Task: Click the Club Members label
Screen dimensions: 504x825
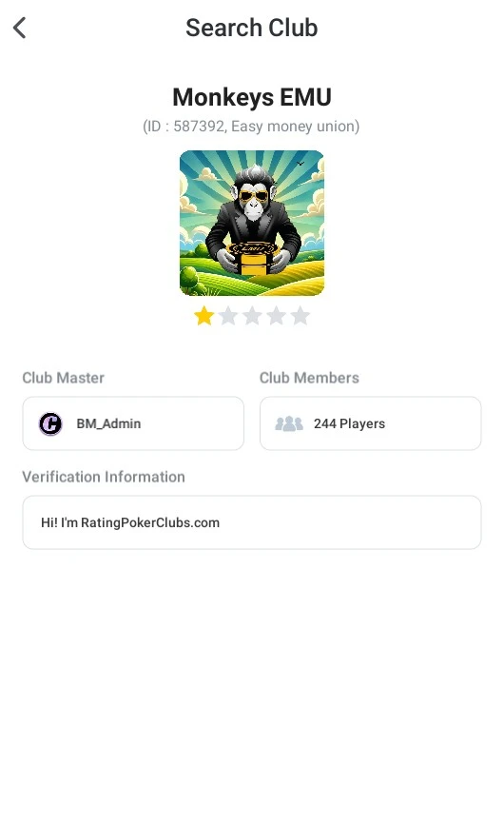Action: [309, 378]
